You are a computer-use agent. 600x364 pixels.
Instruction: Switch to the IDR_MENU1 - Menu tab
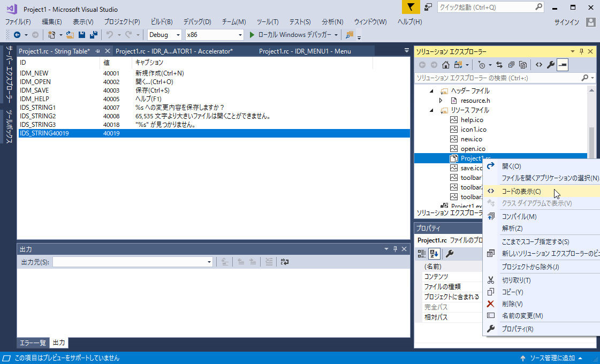(305, 51)
